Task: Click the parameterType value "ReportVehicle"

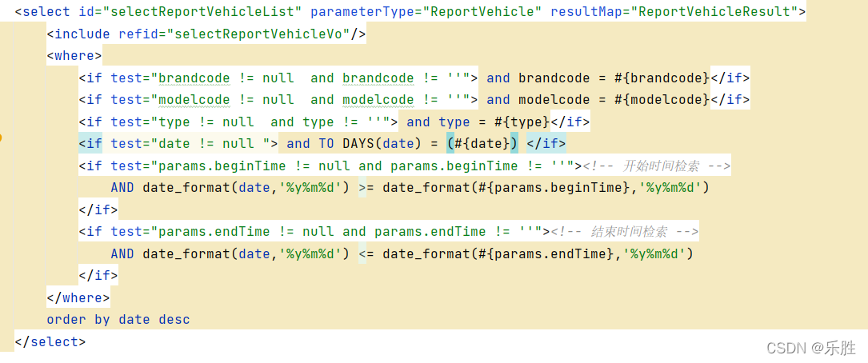Action: click(x=484, y=12)
